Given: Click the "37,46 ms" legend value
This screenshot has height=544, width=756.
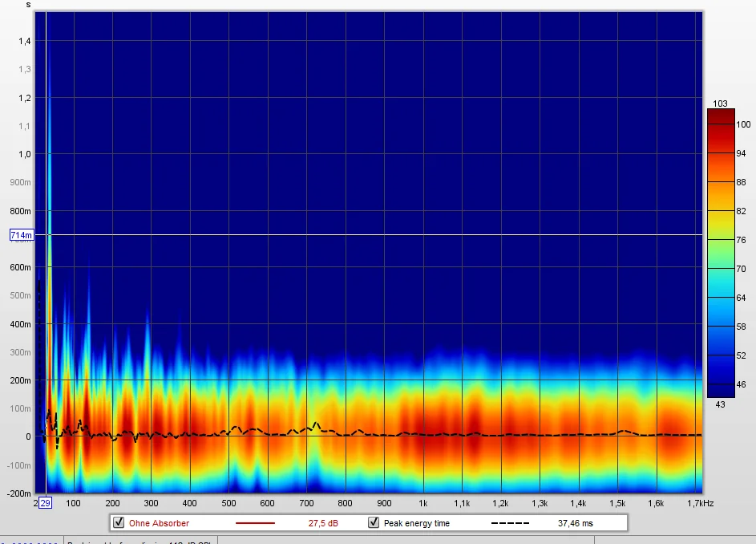Looking at the screenshot, I should pos(575,523).
